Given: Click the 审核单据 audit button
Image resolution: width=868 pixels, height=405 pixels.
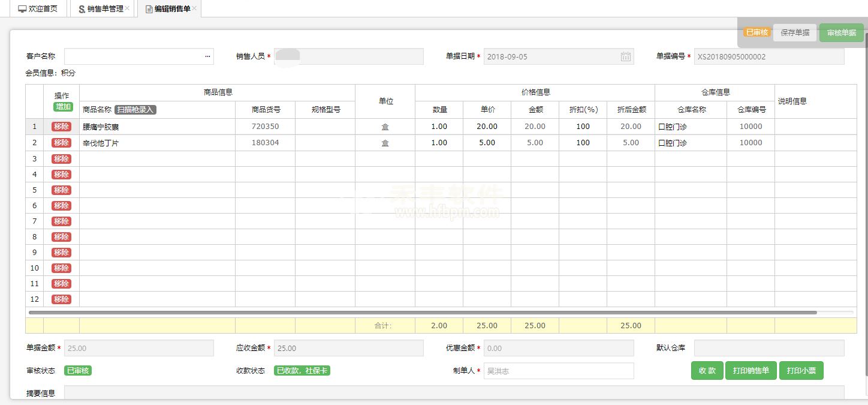Looking at the screenshot, I should tap(841, 33).
